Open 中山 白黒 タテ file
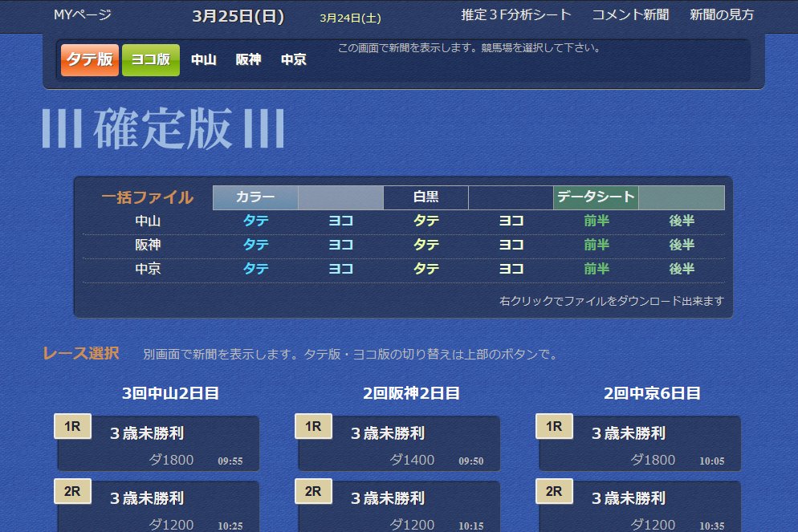This screenshot has height=532, width=798. pos(426,221)
